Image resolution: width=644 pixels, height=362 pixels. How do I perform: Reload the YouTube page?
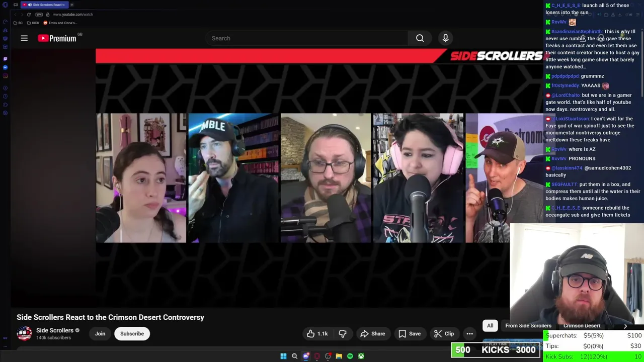click(29, 15)
